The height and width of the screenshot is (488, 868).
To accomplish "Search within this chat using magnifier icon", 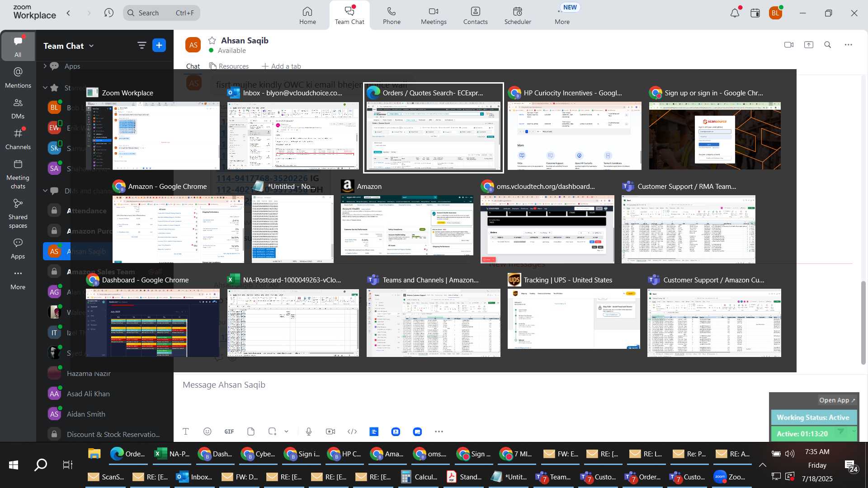I will click(x=828, y=45).
